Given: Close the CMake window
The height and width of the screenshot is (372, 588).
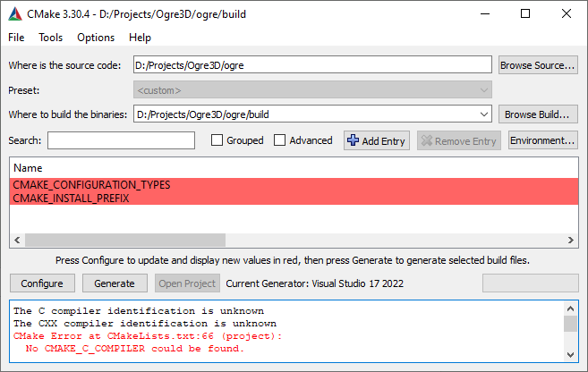Looking at the screenshot, I should pos(567,14).
